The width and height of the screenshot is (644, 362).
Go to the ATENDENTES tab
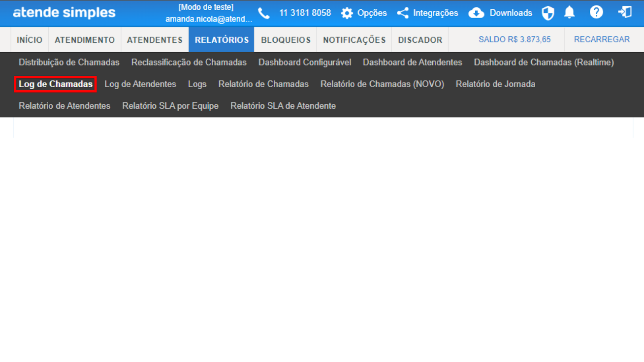pos(155,40)
